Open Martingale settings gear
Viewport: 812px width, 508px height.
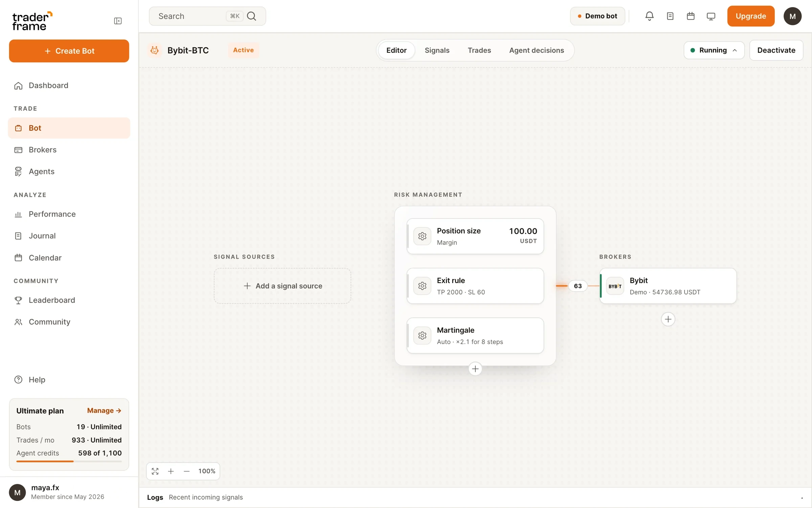tap(422, 335)
